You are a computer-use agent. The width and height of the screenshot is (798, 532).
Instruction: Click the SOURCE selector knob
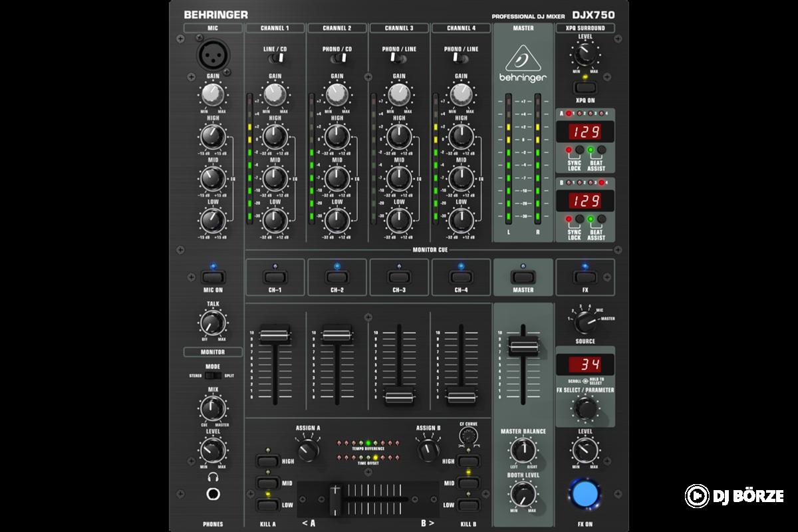click(585, 323)
